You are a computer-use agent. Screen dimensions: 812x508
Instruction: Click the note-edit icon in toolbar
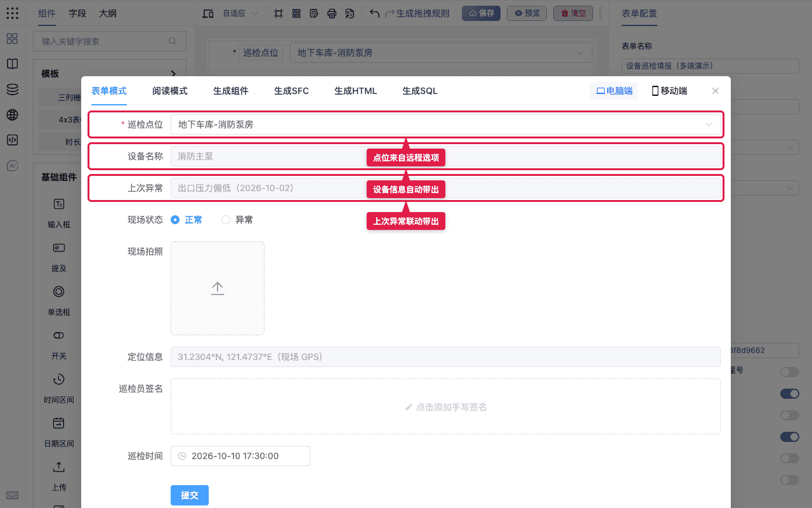(314, 13)
